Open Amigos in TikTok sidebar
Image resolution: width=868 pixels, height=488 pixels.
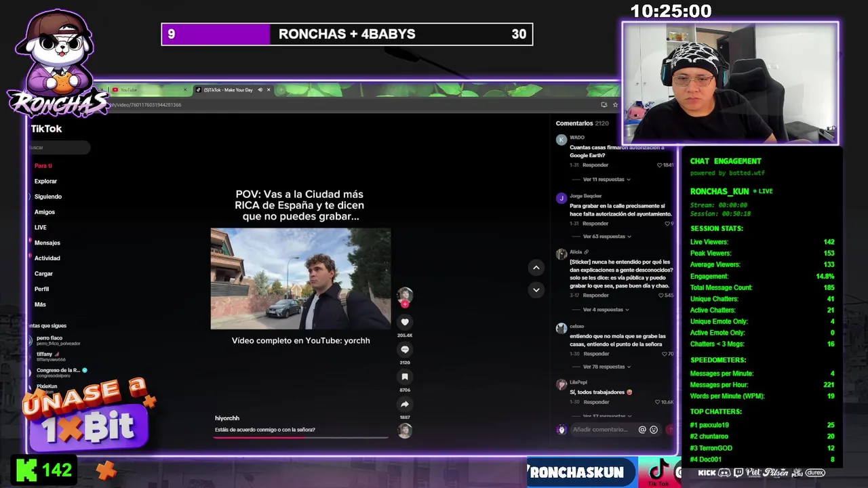point(45,212)
